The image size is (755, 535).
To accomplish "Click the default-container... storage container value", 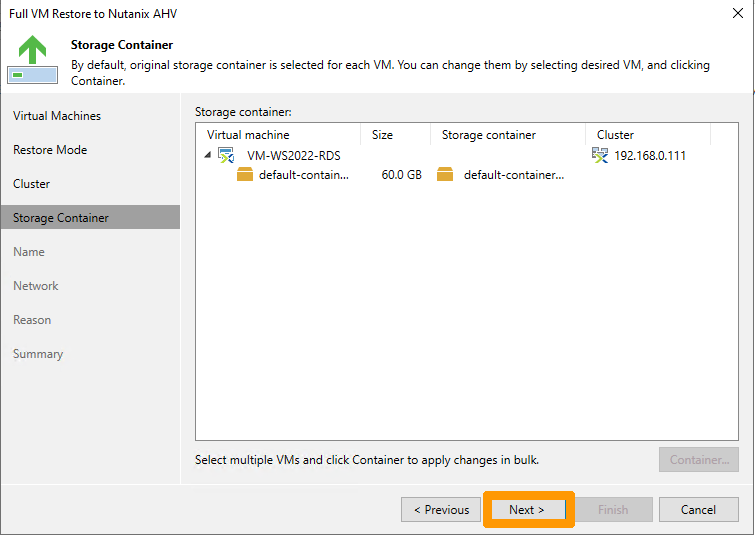I will click(x=514, y=175).
